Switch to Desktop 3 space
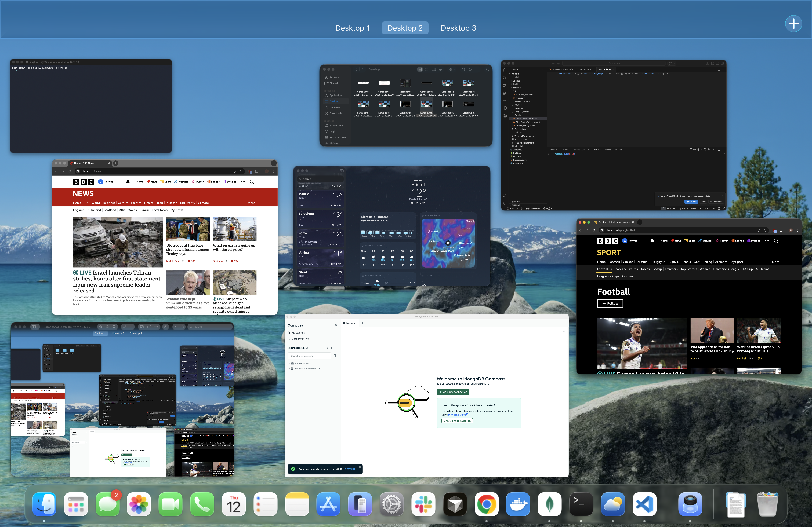Screen dimensions: 812x527 coord(458,28)
